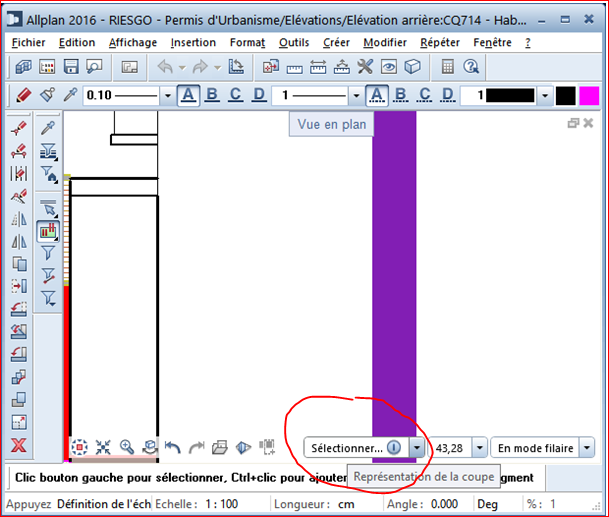Open the Fenêtre menu
Image resolution: width=609 pixels, height=517 pixels.
click(492, 42)
